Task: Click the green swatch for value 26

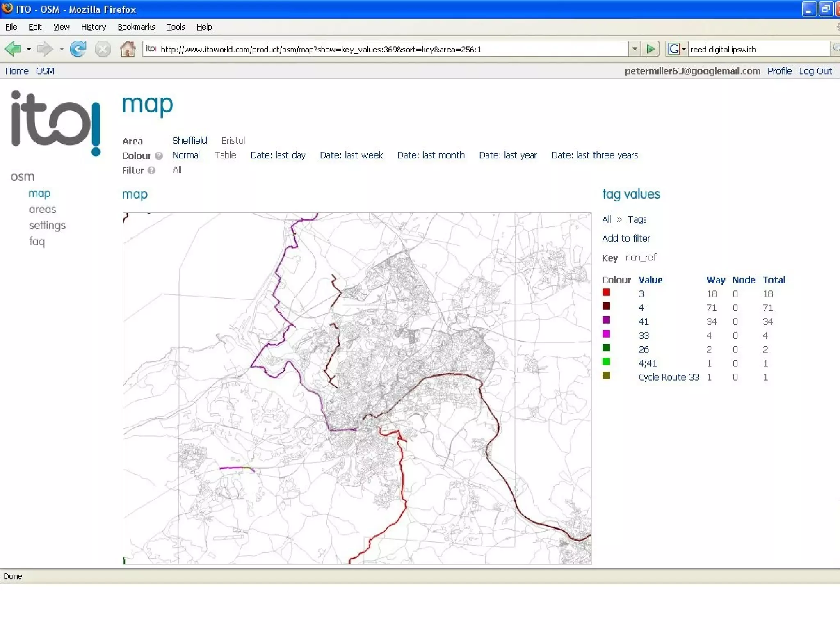Action: click(x=606, y=348)
